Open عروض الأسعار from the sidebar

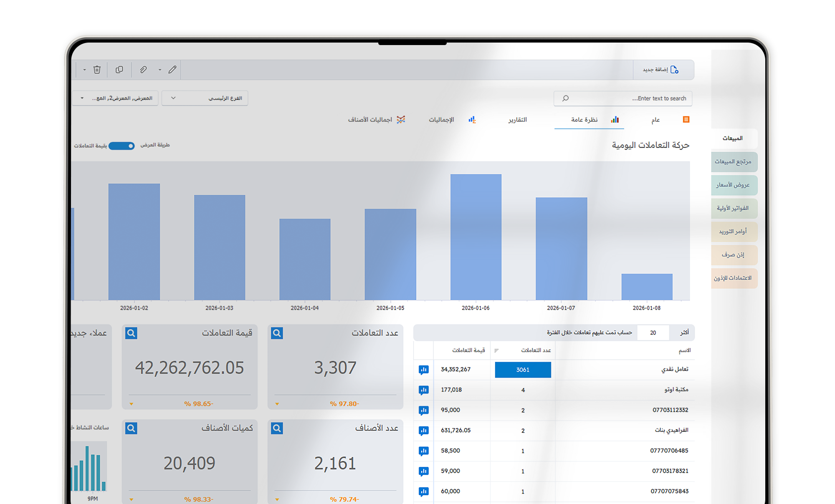(x=734, y=185)
